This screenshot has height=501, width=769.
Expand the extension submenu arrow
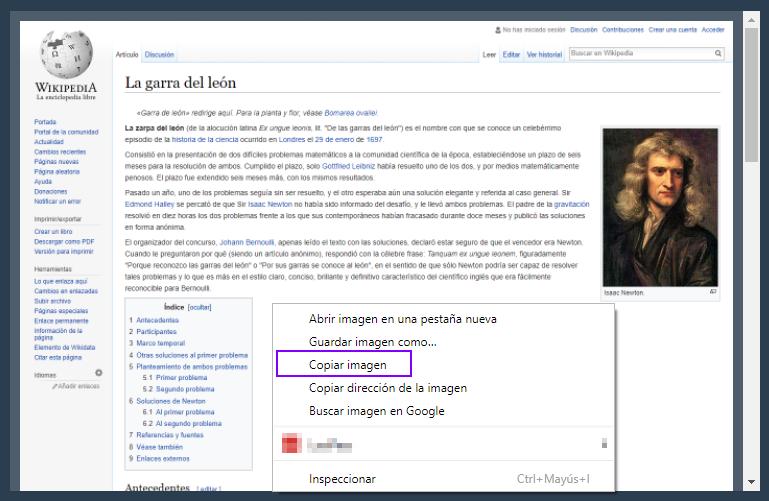(x=604, y=444)
